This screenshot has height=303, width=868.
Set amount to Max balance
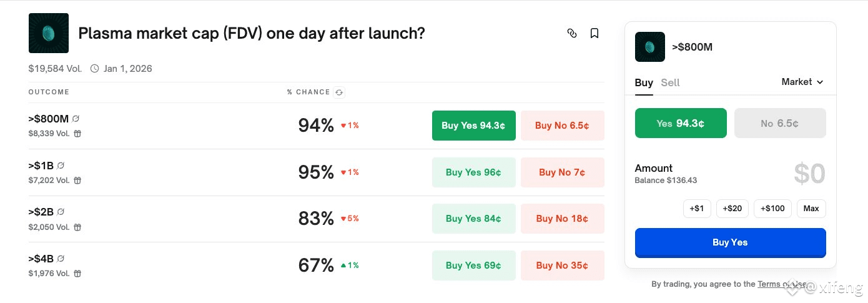pyautogui.click(x=811, y=208)
